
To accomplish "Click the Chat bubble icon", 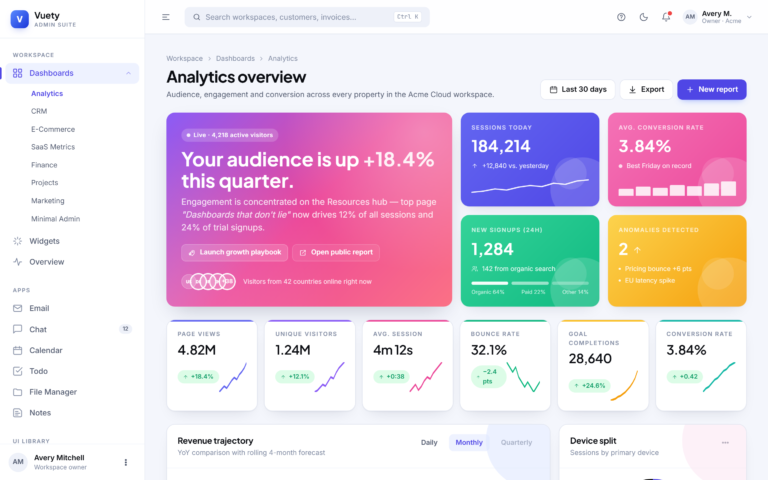I will coord(18,329).
